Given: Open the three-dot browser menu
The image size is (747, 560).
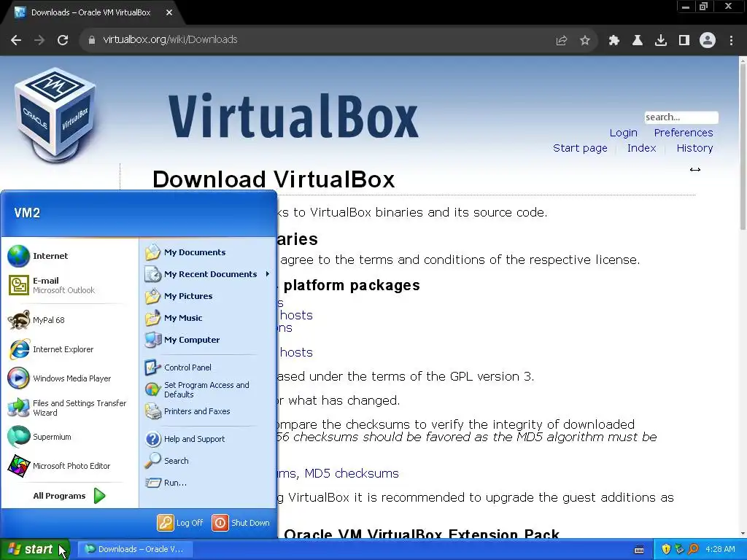Looking at the screenshot, I should point(731,41).
